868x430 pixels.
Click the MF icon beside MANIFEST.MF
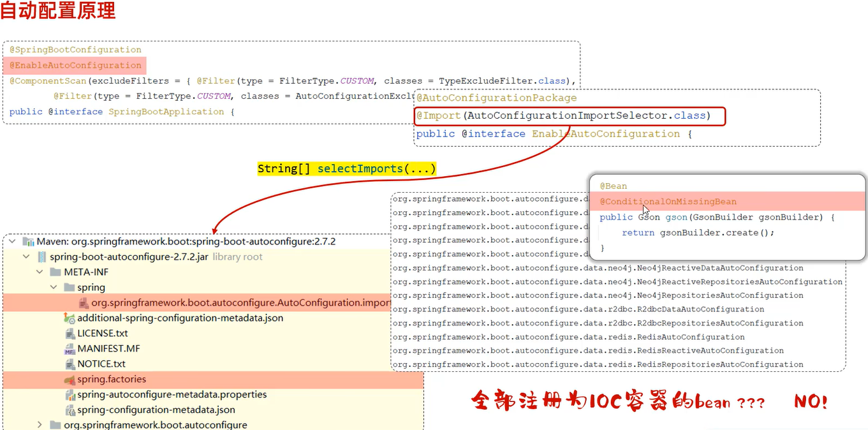pyautogui.click(x=70, y=349)
